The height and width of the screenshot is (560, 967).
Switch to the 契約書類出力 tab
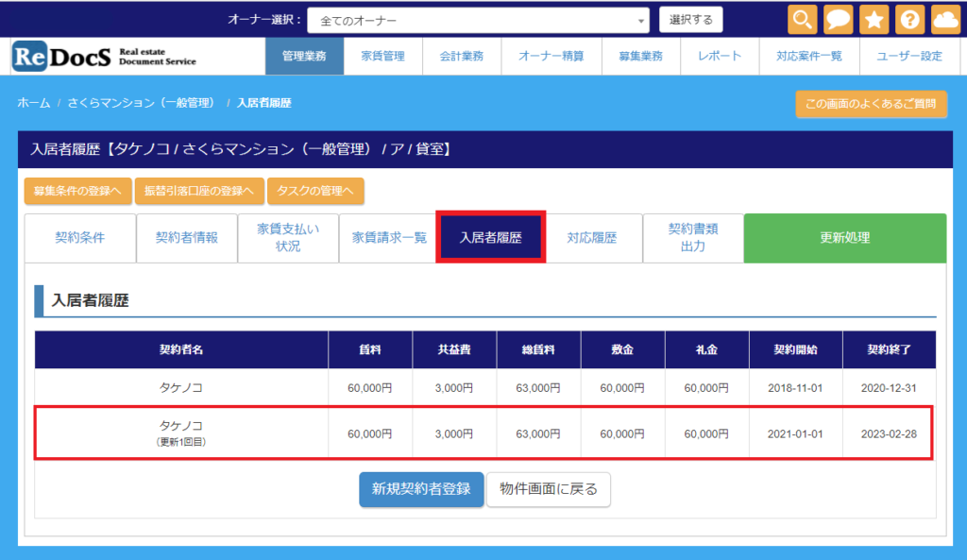[x=693, y=238]
